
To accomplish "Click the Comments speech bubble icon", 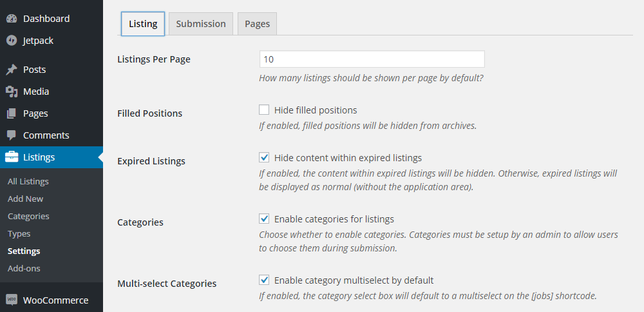I will click(x=12, y=135).
